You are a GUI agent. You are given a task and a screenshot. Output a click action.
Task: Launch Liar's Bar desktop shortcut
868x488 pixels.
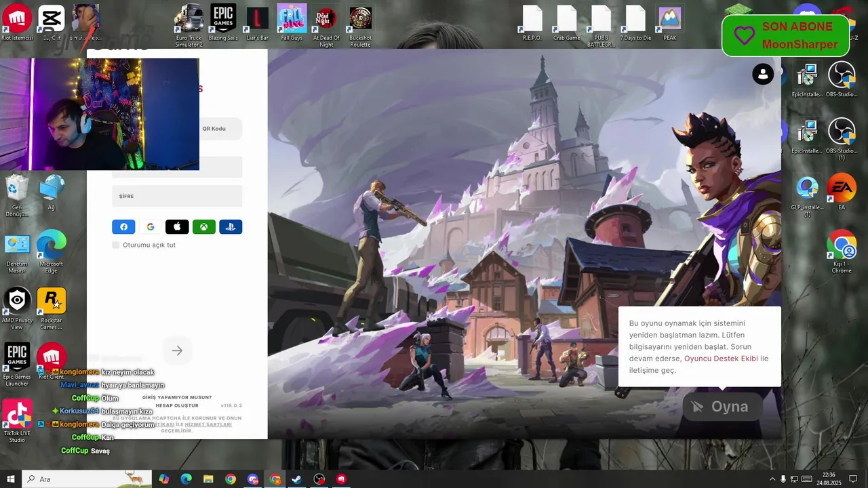[x=258, y=22]
